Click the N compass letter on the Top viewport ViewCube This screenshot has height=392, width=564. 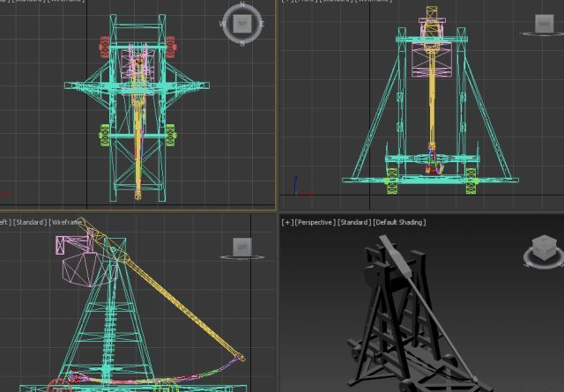click(242, 4)
